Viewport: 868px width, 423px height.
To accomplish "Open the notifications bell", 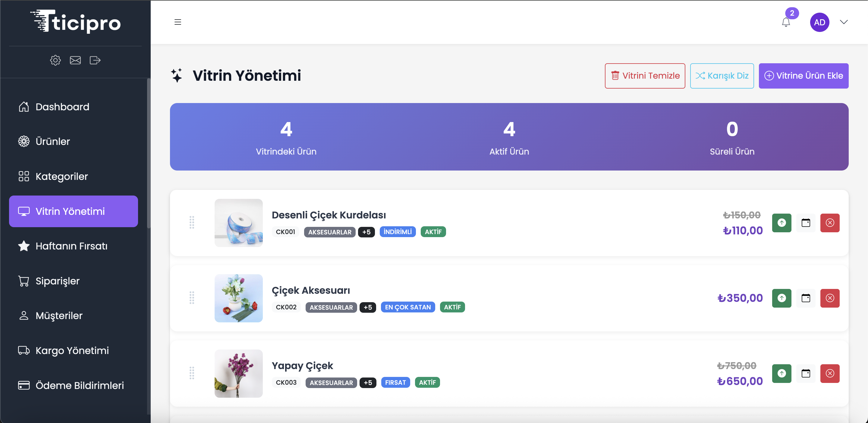I will (x=785, y=22).
